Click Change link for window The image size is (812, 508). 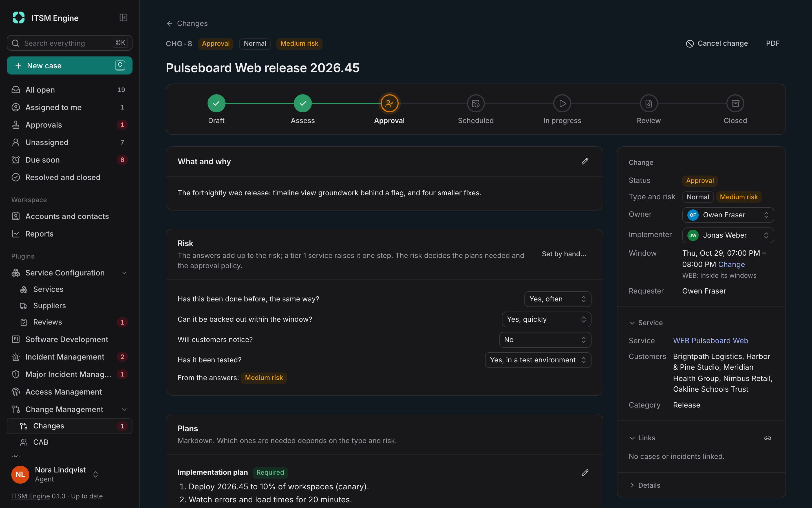click(731, 264)
